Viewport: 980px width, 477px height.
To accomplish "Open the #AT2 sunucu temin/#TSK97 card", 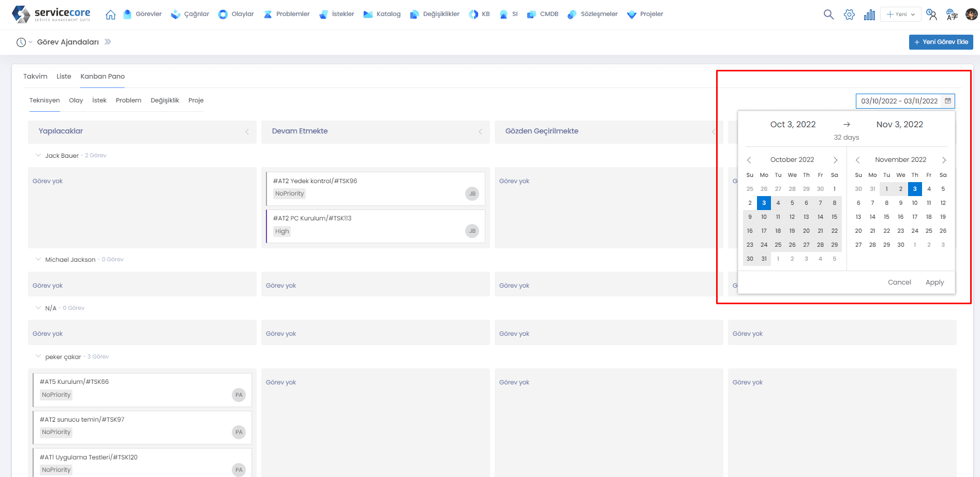I will point(142,428).
